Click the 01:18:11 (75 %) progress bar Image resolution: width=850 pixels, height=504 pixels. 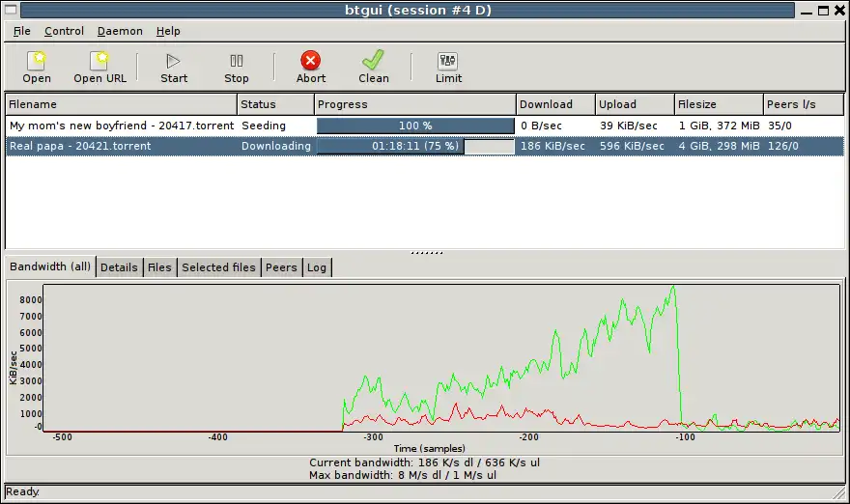click(415, 146)
